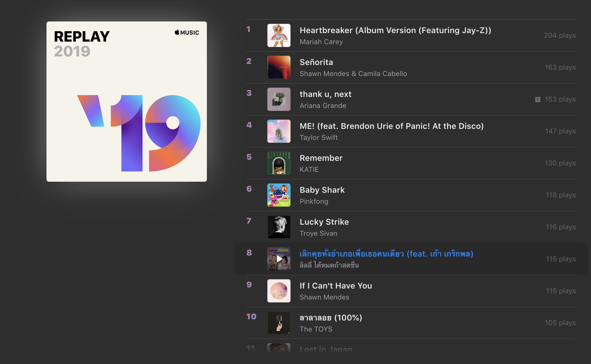Open the Taylor Swift artist link

[318, 138]
